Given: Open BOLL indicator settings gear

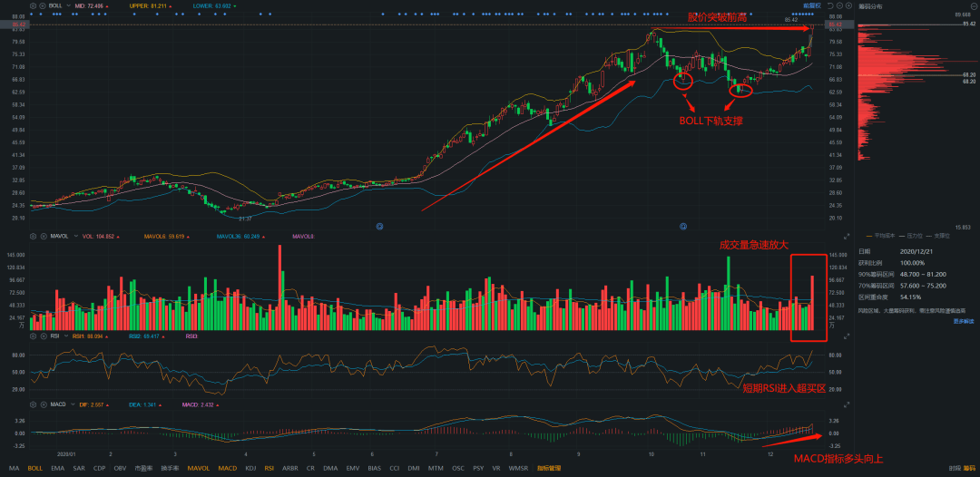Looking at the screenshot, I should 33,5.
